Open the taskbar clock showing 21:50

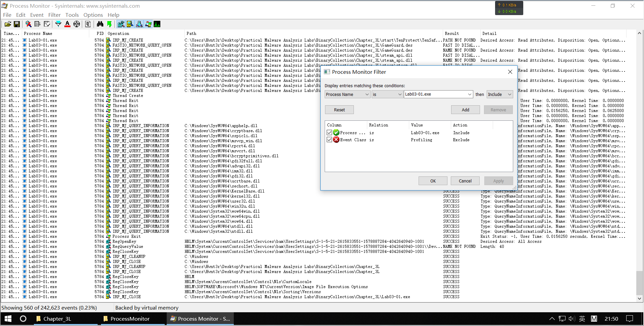pos(611,319)
